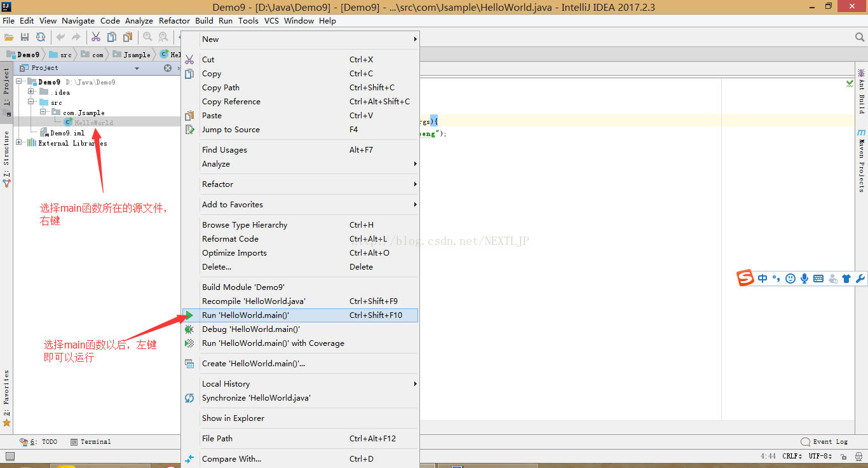Open the Build menu in menu bar
Image resolution: width=868 pixels, height=468 pixels.
204,20
